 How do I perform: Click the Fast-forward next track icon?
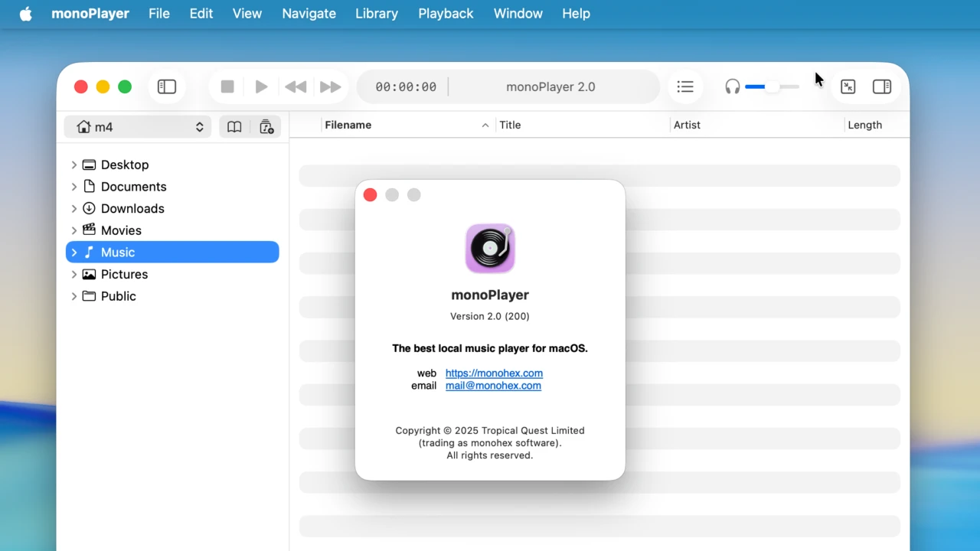point(330,86)
